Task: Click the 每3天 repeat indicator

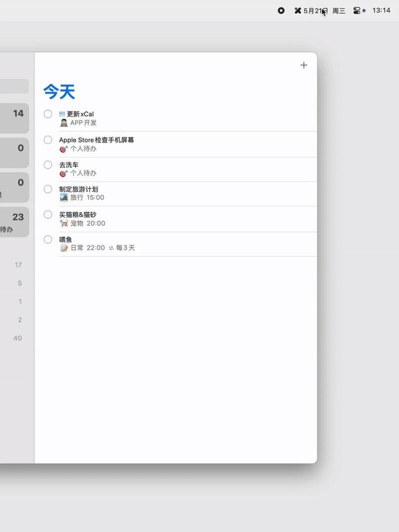Action: coord(125,248)
